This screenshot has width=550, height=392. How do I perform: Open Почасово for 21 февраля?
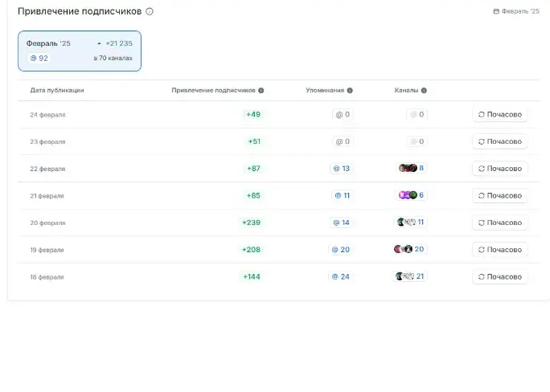[500, 195]
